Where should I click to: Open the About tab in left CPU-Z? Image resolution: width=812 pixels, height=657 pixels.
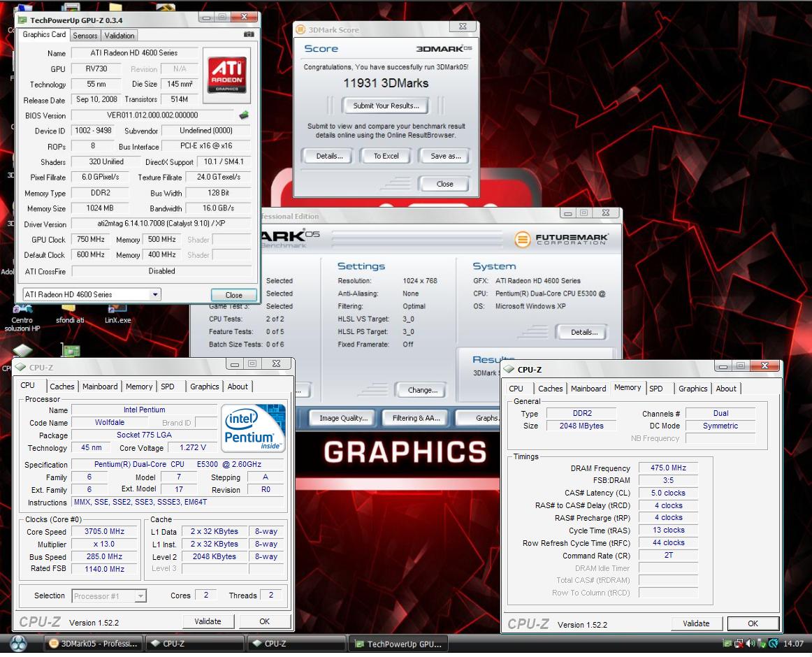(238, 387)
